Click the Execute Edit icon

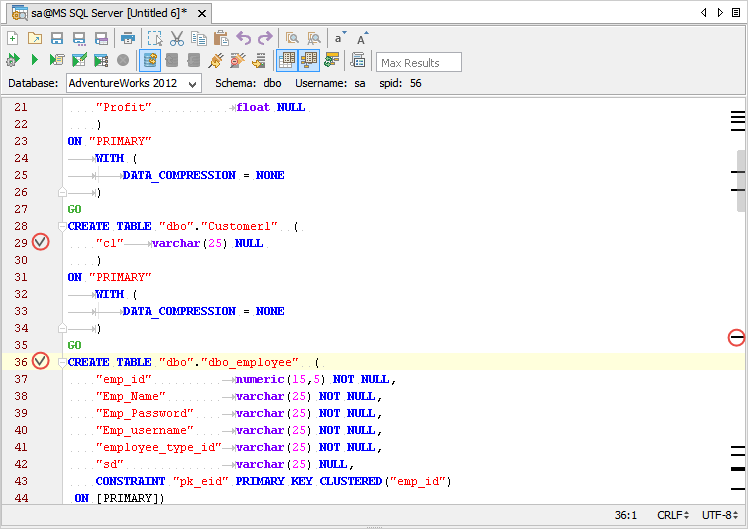pos(79,60)
